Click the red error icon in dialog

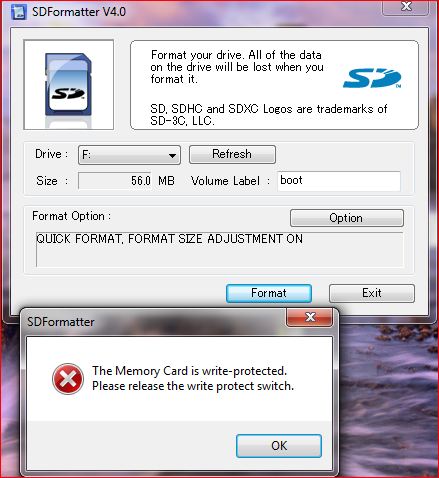(68, 379)
